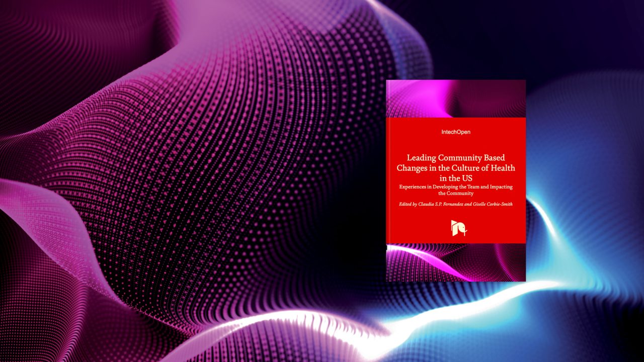Click the word 'Experiences' in the subtitle
Screen dimensions: 644x362
click(x=413, y=187)
